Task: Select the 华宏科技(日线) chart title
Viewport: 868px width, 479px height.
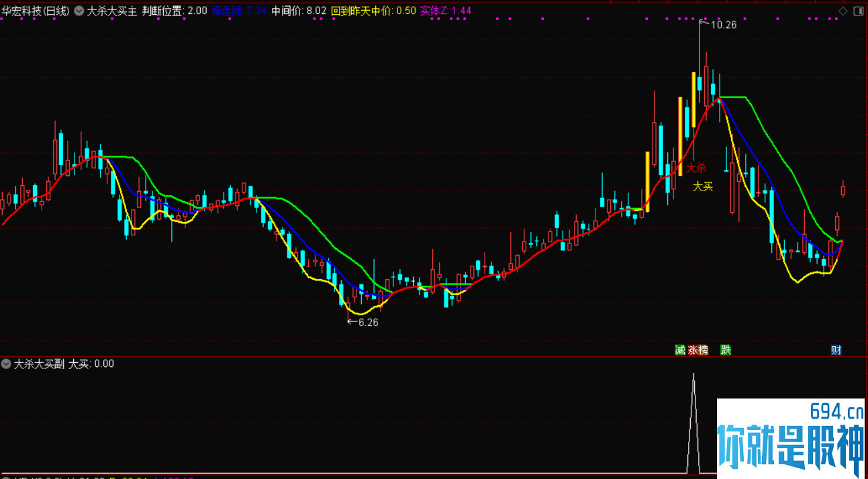Action: pos(35,11)
